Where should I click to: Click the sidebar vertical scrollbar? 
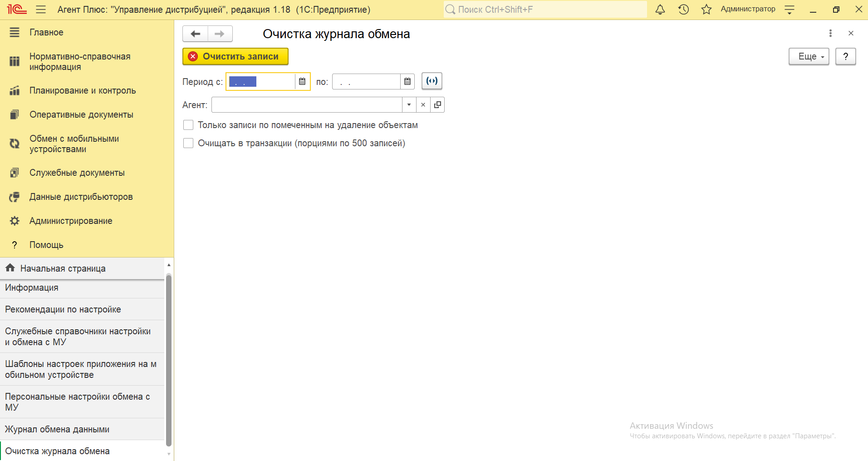[169, 359]
